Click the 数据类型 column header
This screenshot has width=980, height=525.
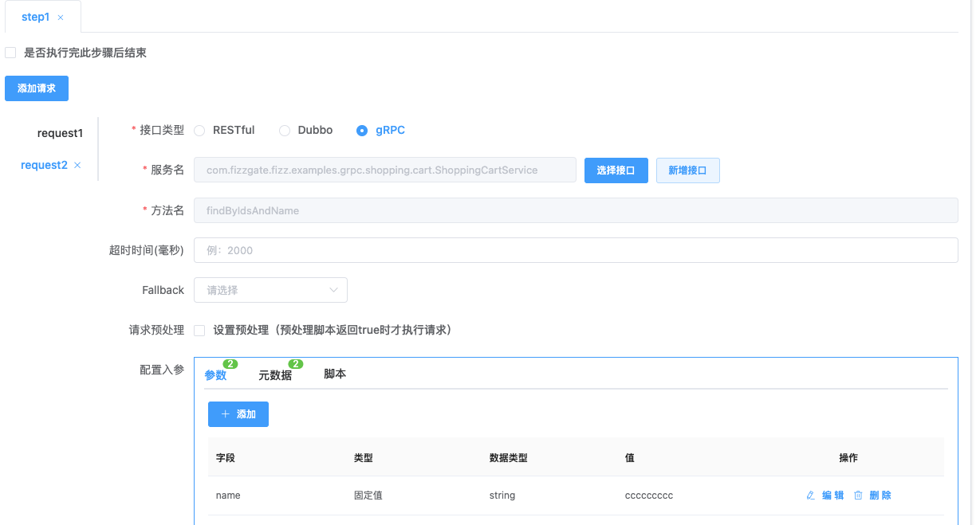pyautogui.click(x=509, y=458)
